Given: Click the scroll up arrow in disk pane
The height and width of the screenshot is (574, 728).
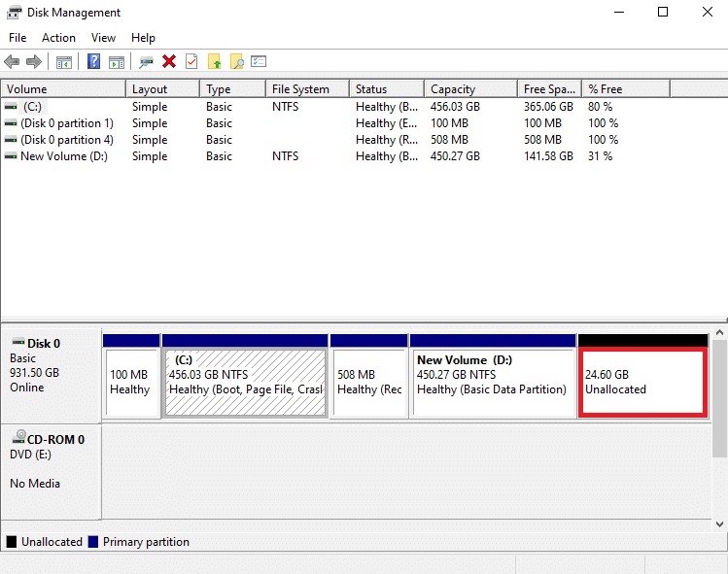Looking at the screenshot, I should pos(719,332).
